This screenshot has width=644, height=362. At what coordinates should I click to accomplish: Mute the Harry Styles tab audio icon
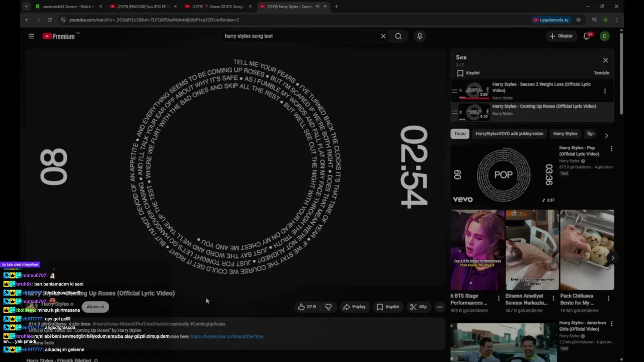click(317, 7)
